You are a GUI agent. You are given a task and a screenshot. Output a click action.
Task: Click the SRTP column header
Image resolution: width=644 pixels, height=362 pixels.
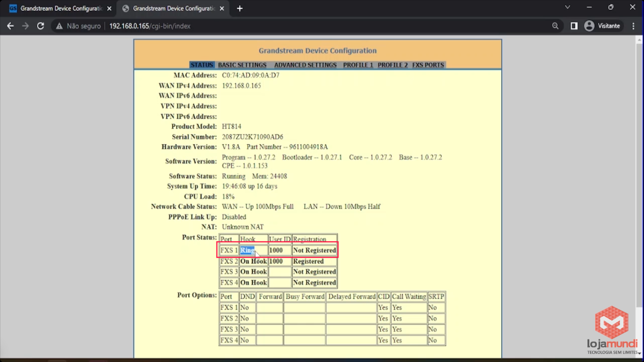436,296
